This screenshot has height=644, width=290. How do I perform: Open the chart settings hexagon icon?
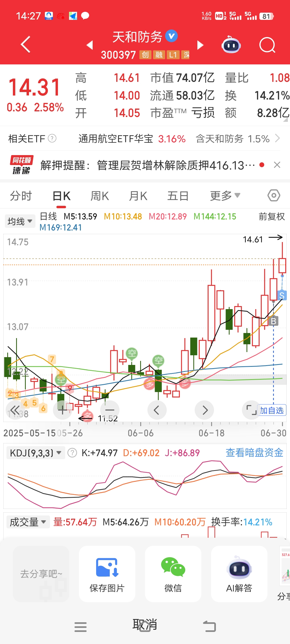(274, 195)
